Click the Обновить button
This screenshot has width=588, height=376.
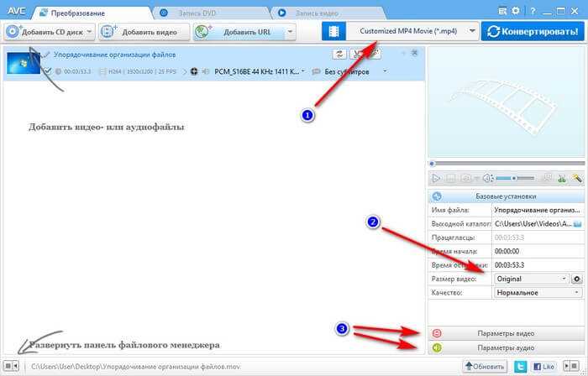tap(485, 366)
